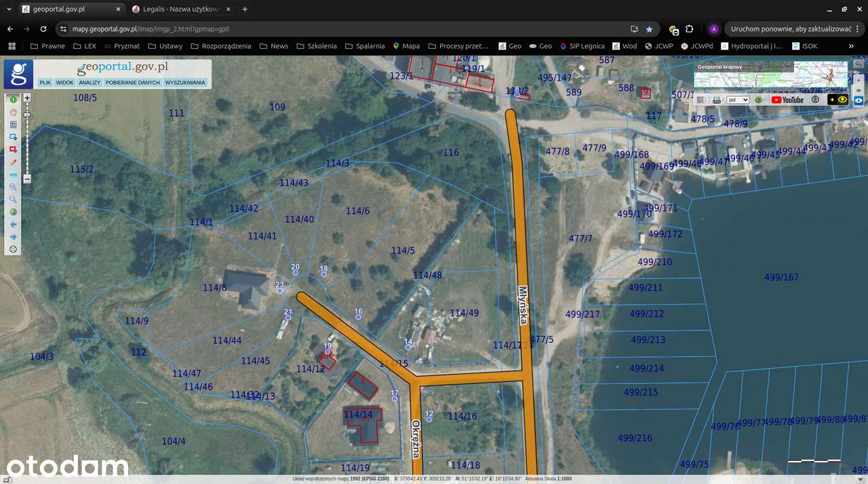The height and width of the screenshot is (484, 868).
Task: Open the PLIK menu
Action: pos(45,83)
